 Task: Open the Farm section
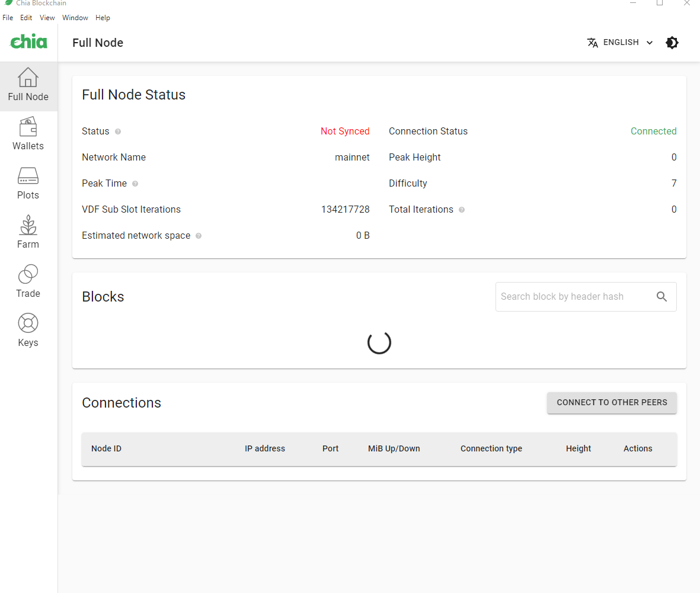[x=28, y=233]
